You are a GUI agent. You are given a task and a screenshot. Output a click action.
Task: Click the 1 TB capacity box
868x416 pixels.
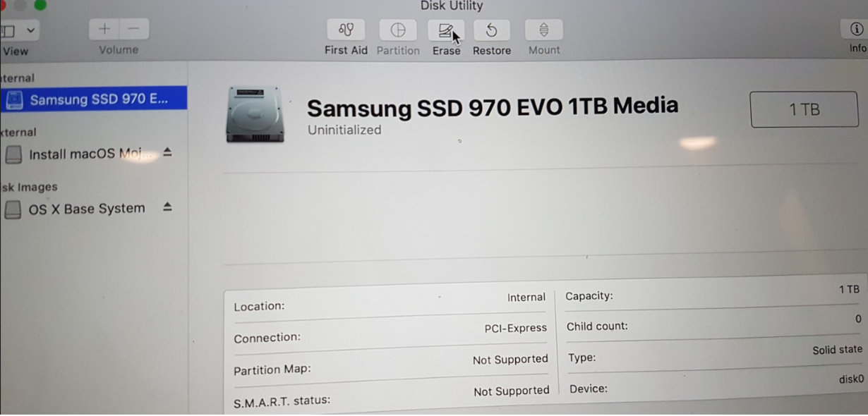click(x=804, y=109)
